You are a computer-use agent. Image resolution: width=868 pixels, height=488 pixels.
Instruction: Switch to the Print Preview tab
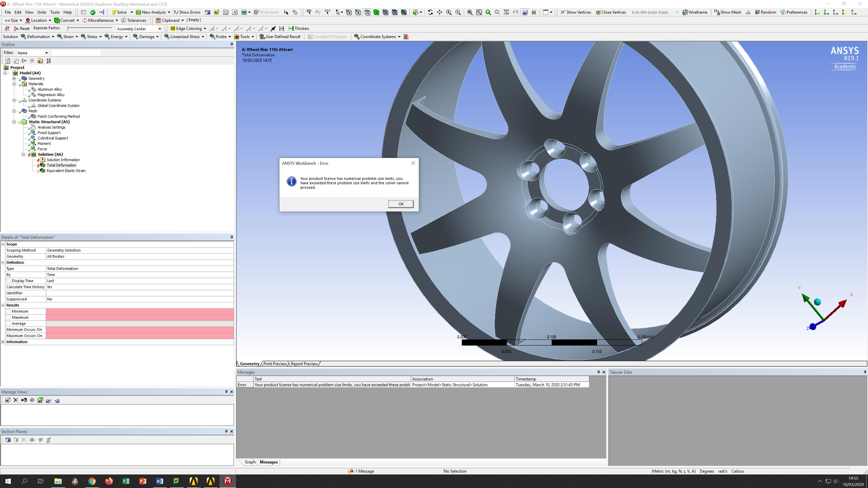(x=275, y=364)
